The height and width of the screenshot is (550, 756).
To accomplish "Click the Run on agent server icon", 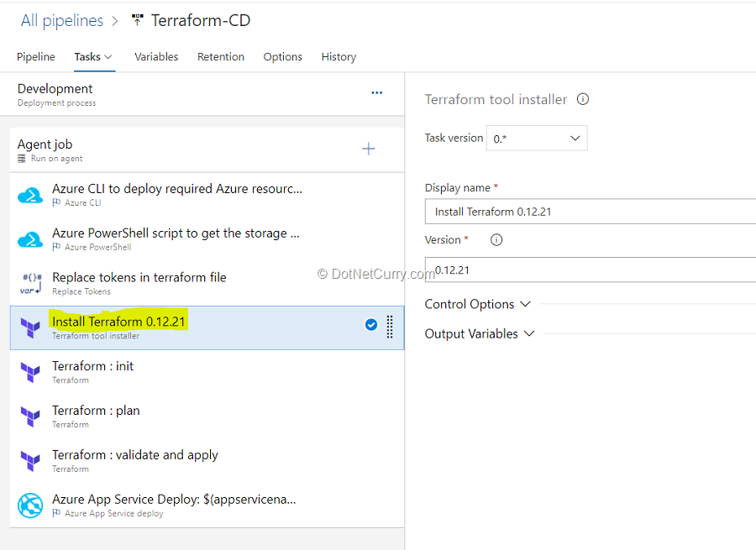I will (22, 159).
